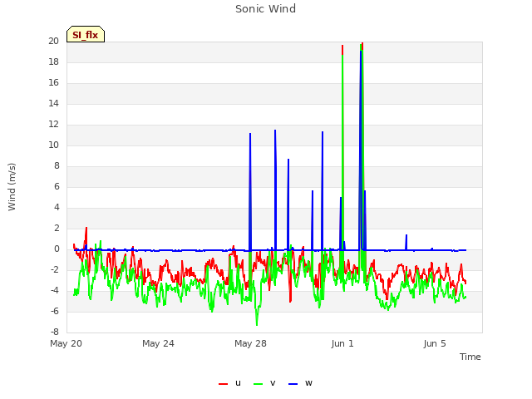The height and width of the screenshot is (399, 532).
Task: Click the May 20 x-axis tick label
Action: (x=66, y=343)
